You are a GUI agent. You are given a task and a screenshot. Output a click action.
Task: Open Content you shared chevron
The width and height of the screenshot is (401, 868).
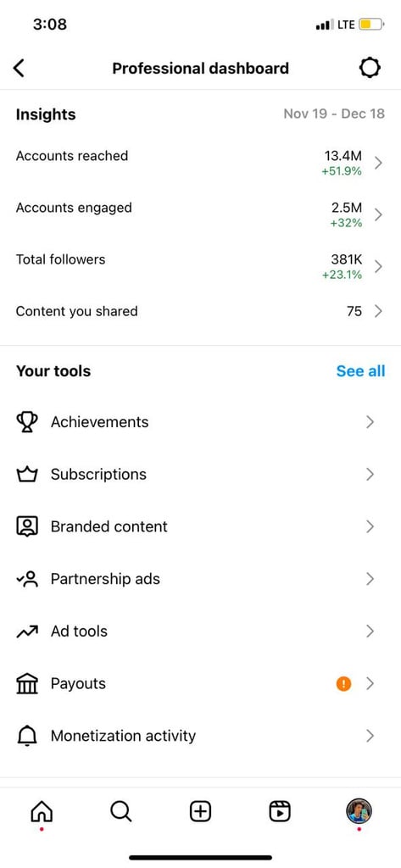tap(378, 312)
